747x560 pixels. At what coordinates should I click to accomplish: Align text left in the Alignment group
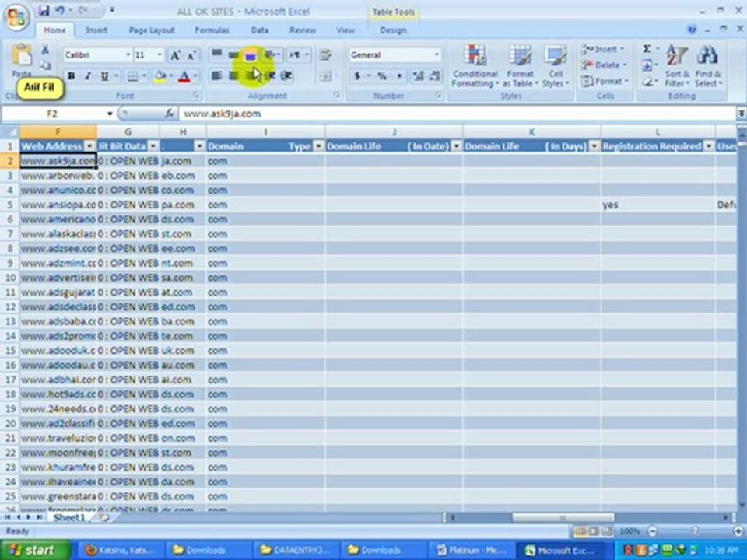tap(216, 75)
